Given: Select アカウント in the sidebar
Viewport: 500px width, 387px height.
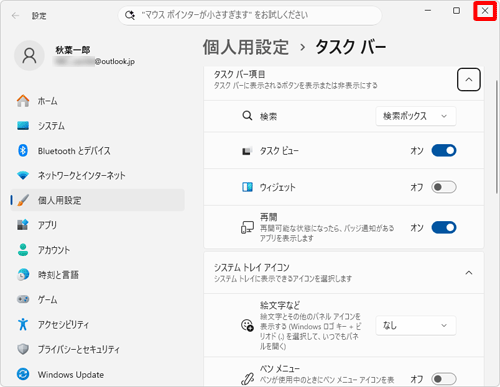Looking at the screenshot, I should [98, 250].
